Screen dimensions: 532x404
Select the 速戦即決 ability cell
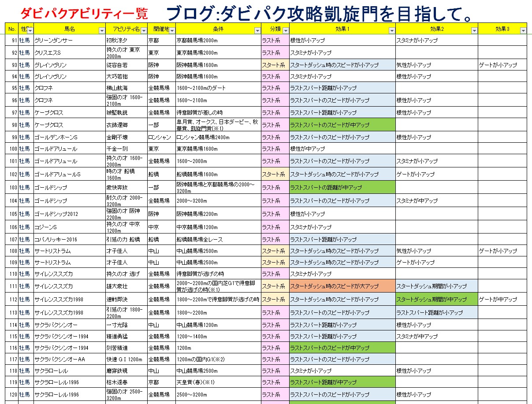click(126, 299)
